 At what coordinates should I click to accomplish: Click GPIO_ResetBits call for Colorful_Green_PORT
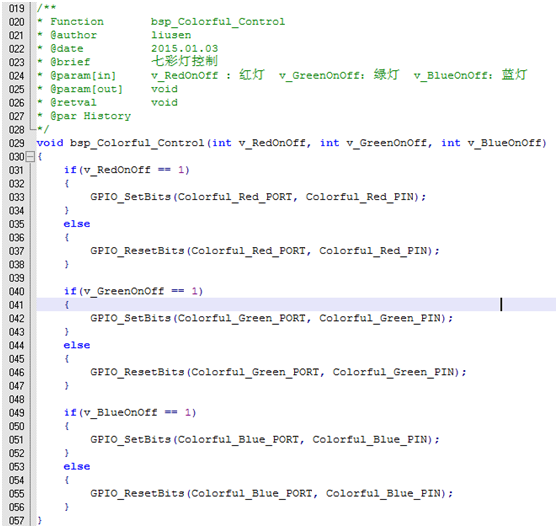(x=278, y=373)
